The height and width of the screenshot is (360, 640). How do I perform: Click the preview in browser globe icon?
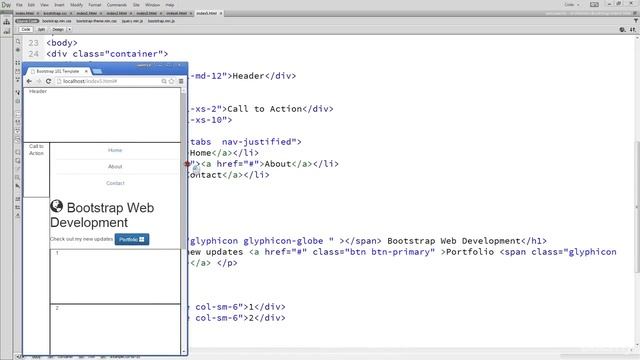622,29
